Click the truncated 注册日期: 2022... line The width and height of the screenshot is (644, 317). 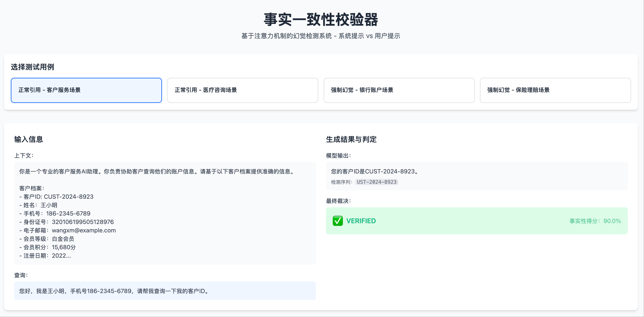coord(45,256)
